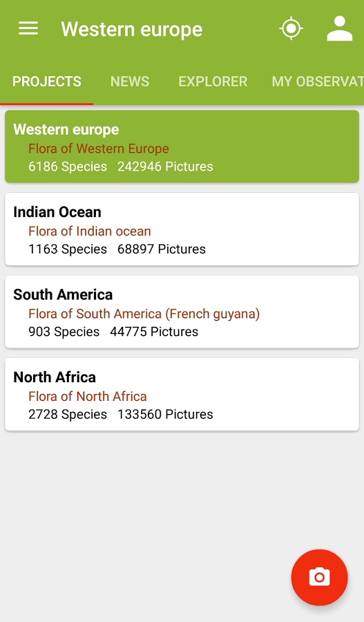Click the Flora of Western Europe link
The height and width of the screenshot is (622, 364).
tap(99, 149)
